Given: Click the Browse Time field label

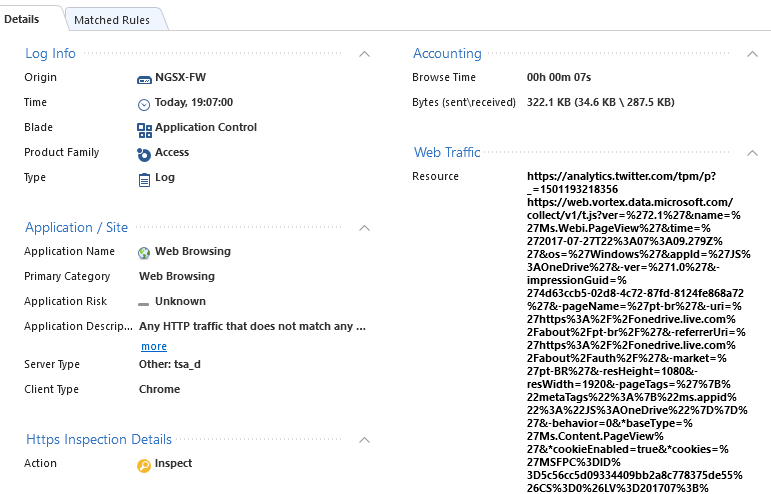Looking at the screenshot, I should (444, 77).
